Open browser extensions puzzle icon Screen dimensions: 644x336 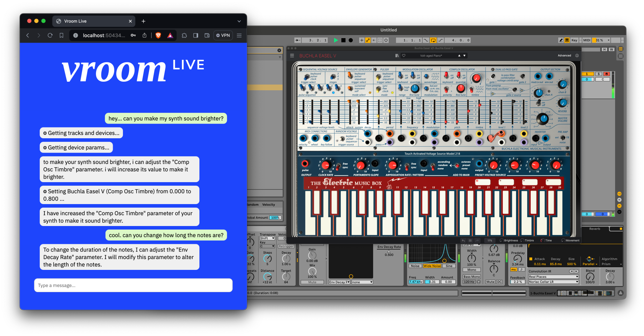pyautogui.click(x=184, y=35)
